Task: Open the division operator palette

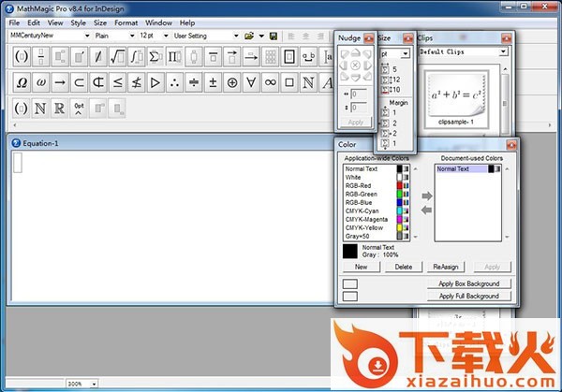Action: pyautogui.click(x=194, y=82)
